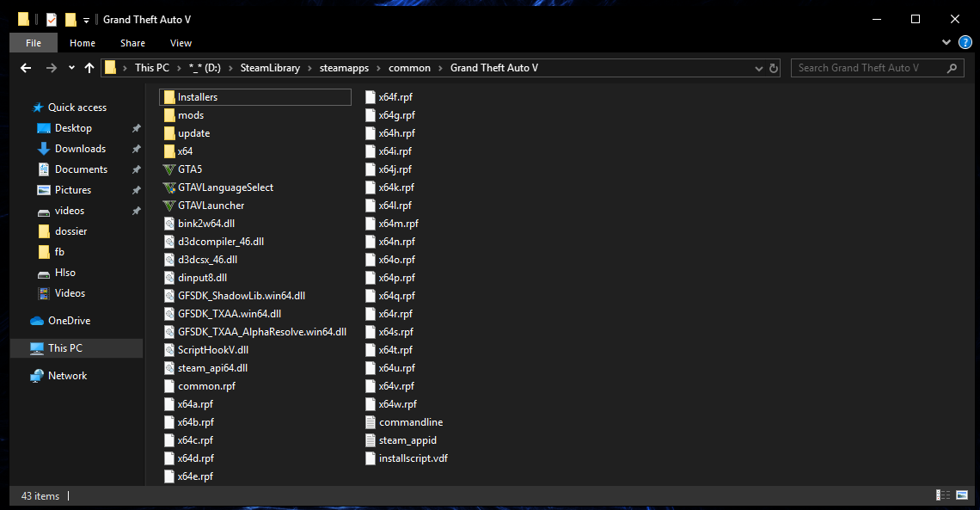Expand breadcrumb chevron after SteamLibrary
The image size is (980, 510).
[x=310, y=68]
